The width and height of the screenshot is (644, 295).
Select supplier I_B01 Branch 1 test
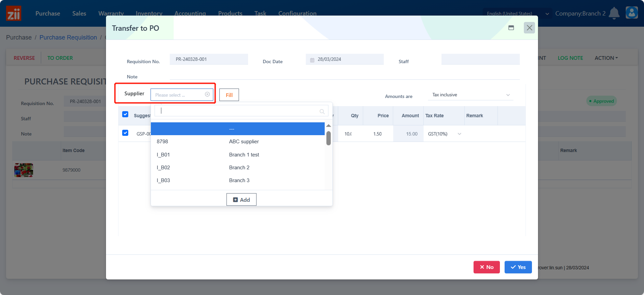238,155
